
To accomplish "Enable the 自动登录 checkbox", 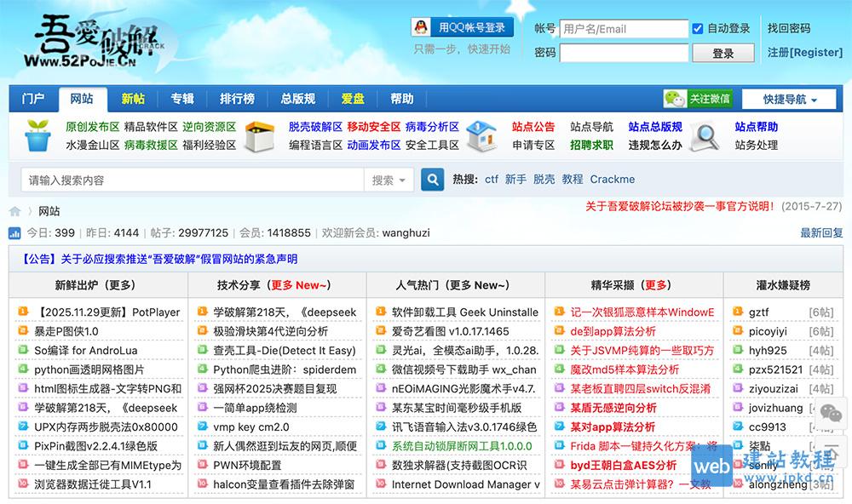I will (699, 28).
